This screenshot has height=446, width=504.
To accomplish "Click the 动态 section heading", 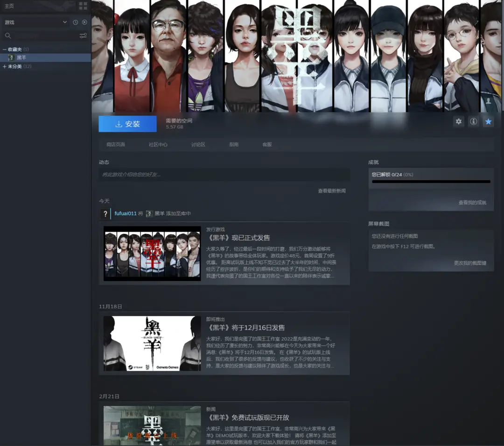I will click(104, 162).
